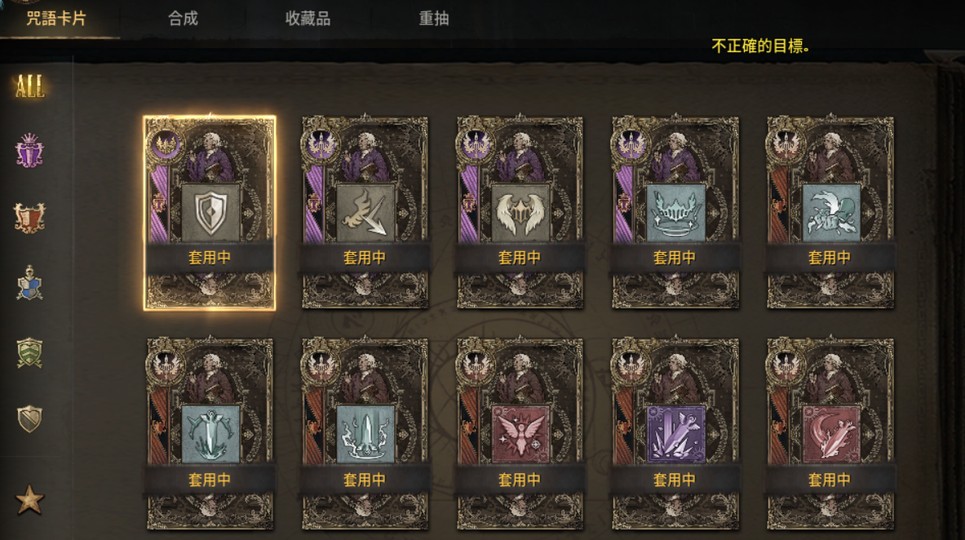The width and height of the screenshot is (965, 540).
Task: Filter by the purple crown crest icon
Action: pyautogui.click(x=29, y=151)
